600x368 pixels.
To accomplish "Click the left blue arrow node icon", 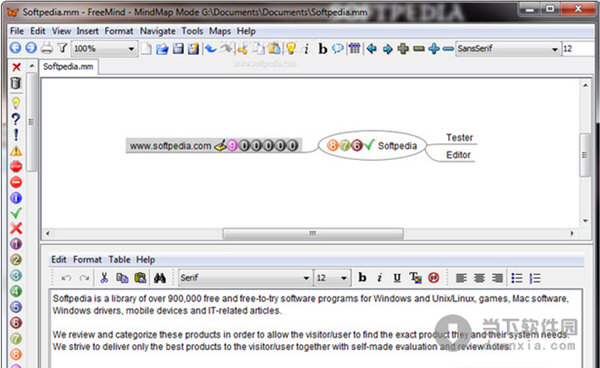I will coord(372,49).
